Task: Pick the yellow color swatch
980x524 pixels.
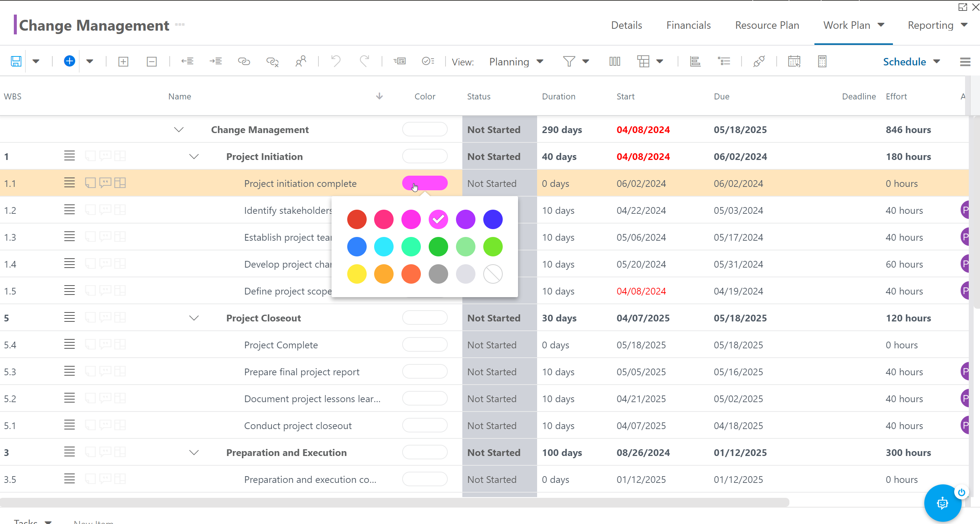Action: (x=357, y=274)
